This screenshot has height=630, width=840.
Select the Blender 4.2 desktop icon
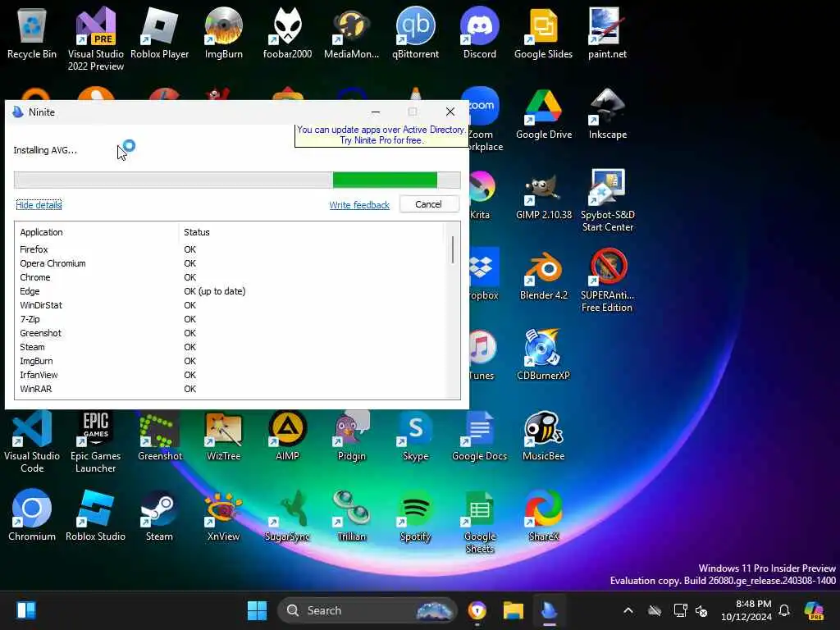pos(544,274)
